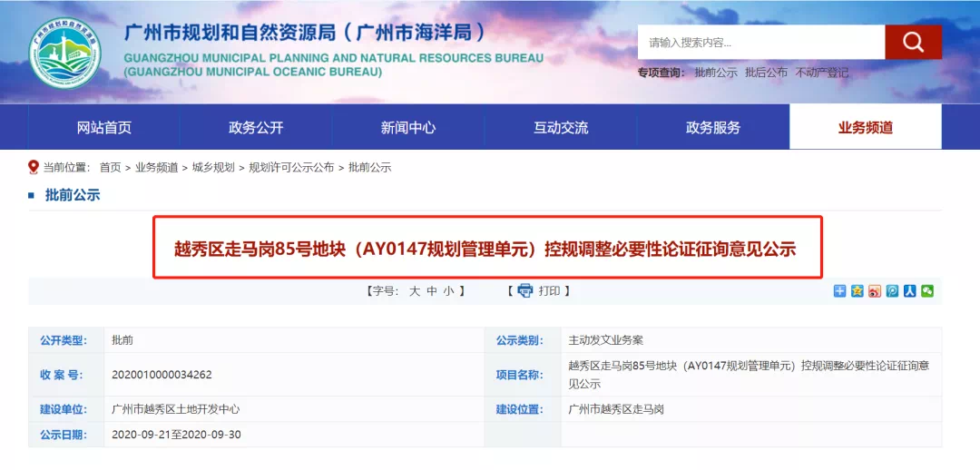Click the bureau logo emblem
This screenshot has height=470, width=980.
tap(65, 54)
